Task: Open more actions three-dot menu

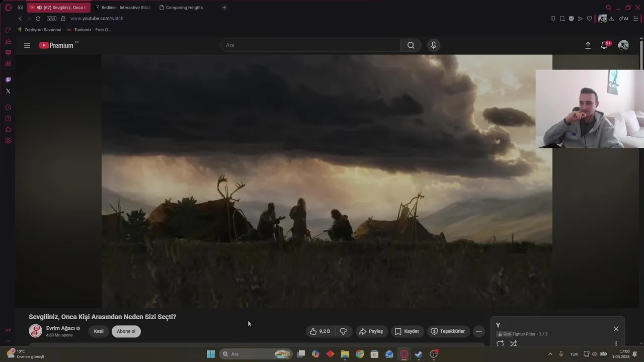Action: point(479,331)
